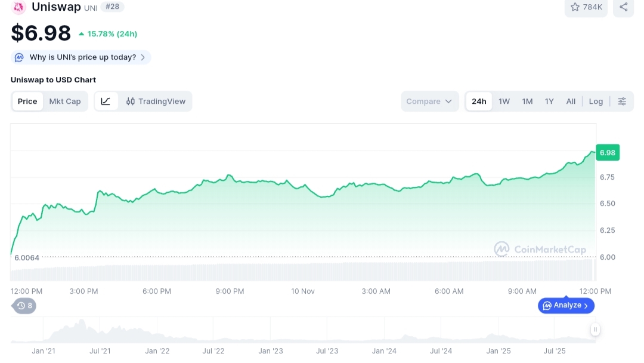644x363 pixels.
Task: Grab the range slider handle at right edge
Action: pyautogui.click(x=595, y=330)
